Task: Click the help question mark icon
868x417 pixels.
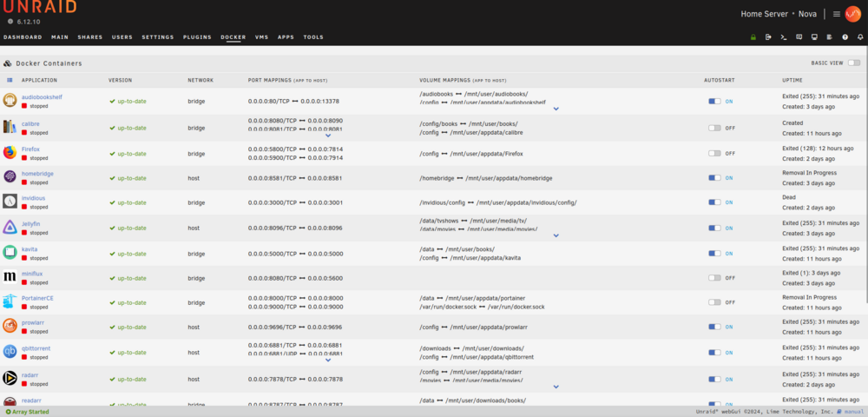Action: 845,37
